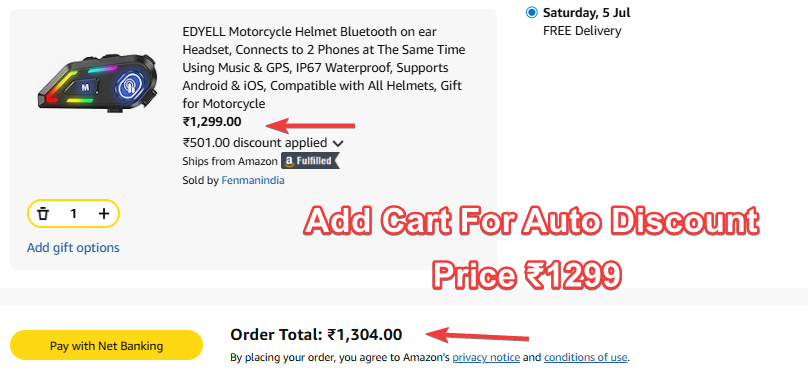Screen dimensions: 808x383
Task: Open the conditions of use link
Action: point(585,357)
